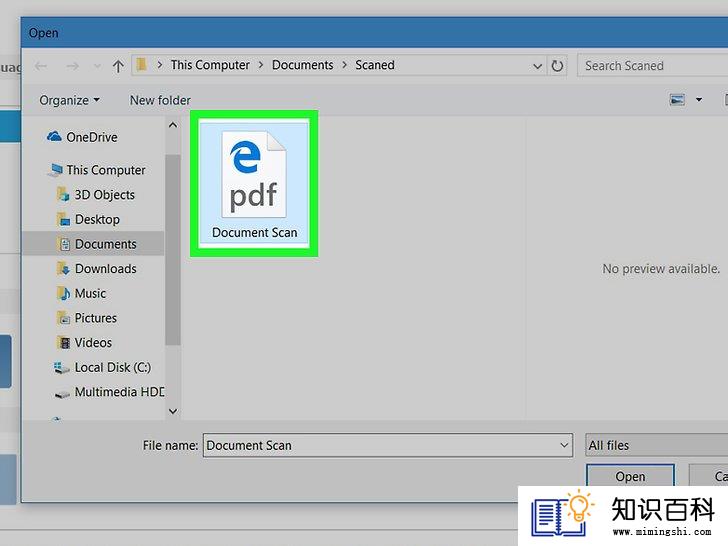Click the OneDrive cloud icon
728x546 pixels.
(x=54, y=136)
